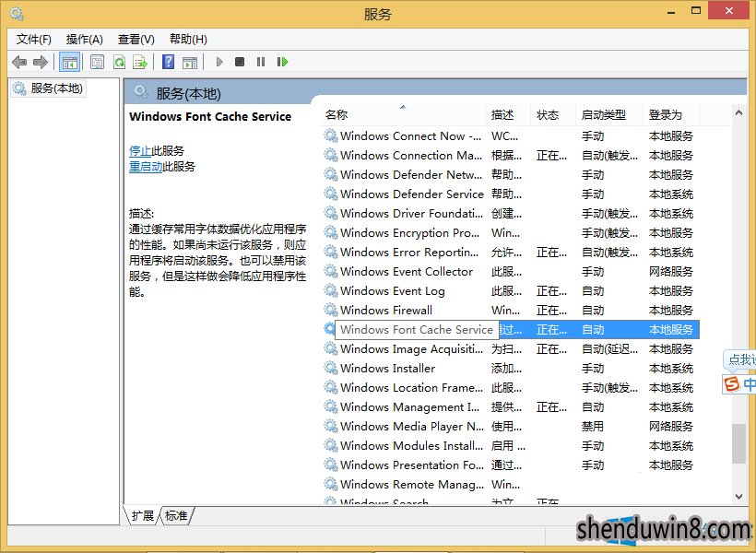
Task: Click the gear icon of Windows Installer row
Action: [x=331, y=368]
